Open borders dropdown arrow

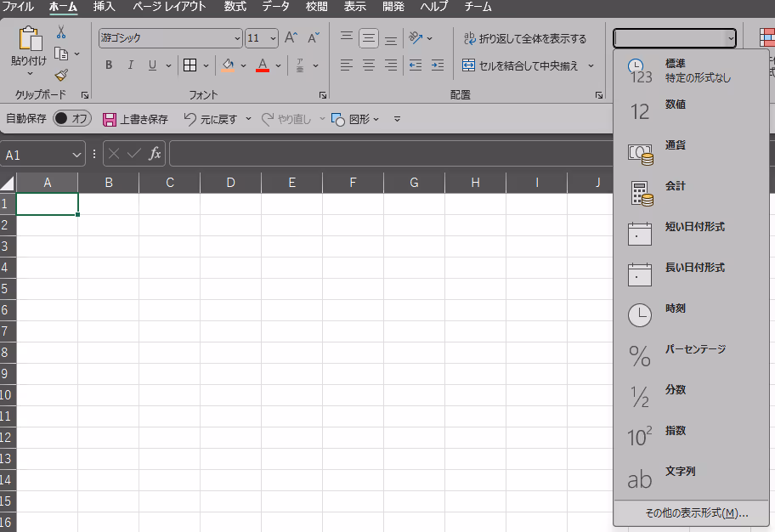[x=206, y=65]
